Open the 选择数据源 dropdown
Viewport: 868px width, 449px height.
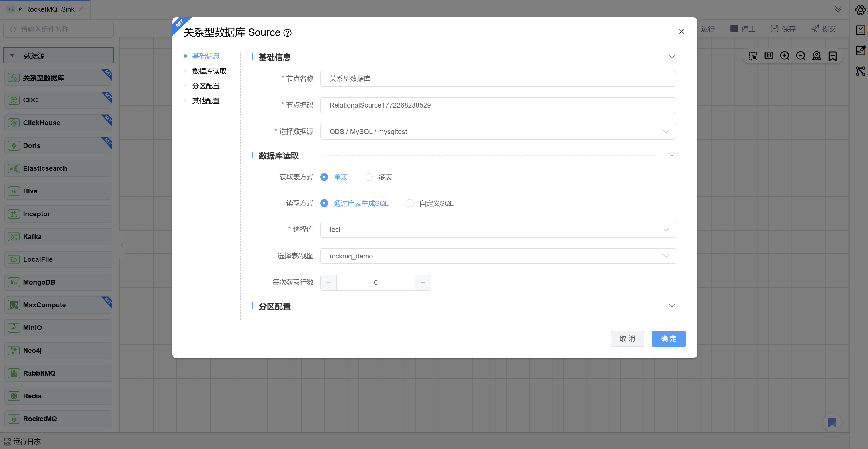(498, 132)
